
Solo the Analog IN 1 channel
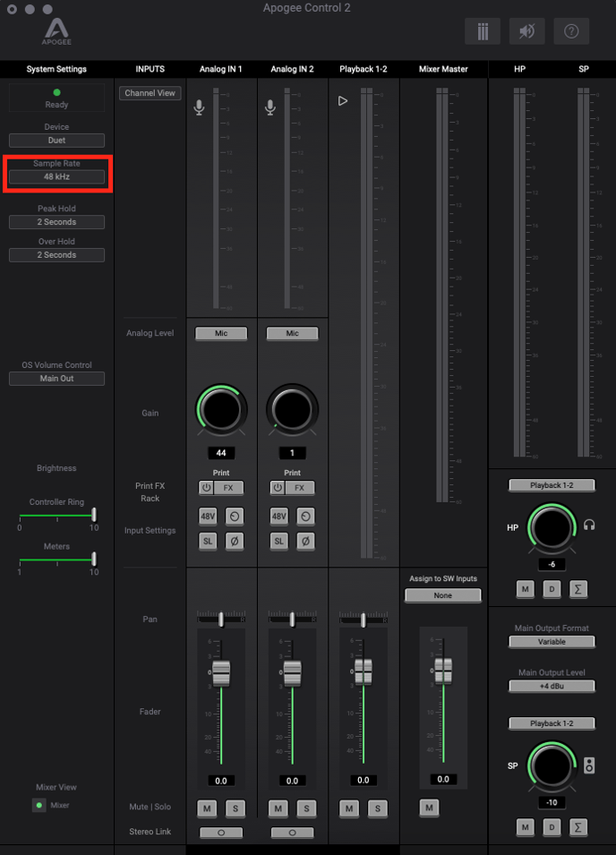(x=235, y=808)
